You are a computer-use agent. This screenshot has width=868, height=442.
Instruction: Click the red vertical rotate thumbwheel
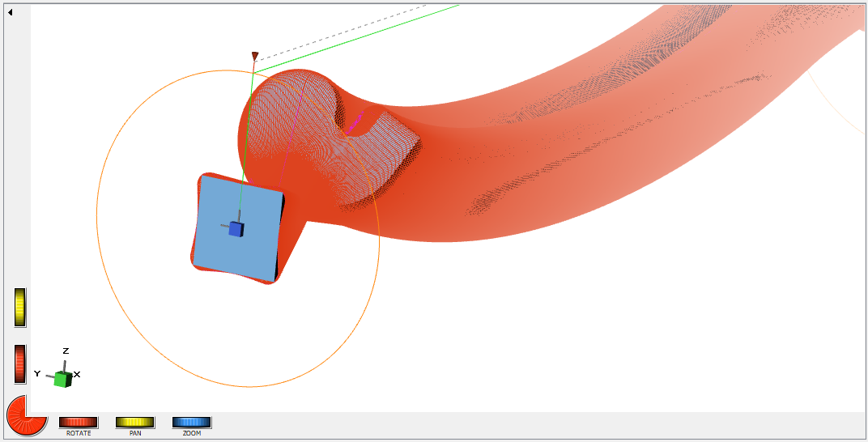pyautogui.click(x=20, y=364)
